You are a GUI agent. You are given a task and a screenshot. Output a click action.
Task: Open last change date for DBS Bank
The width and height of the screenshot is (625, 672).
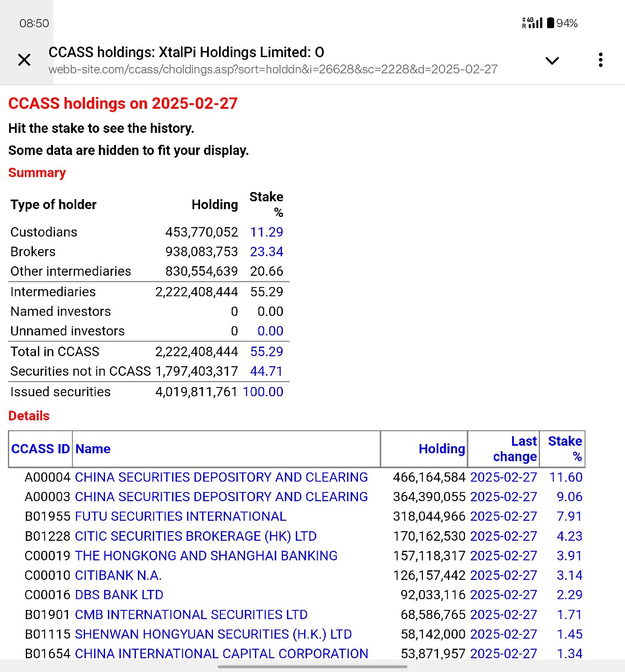503,595
